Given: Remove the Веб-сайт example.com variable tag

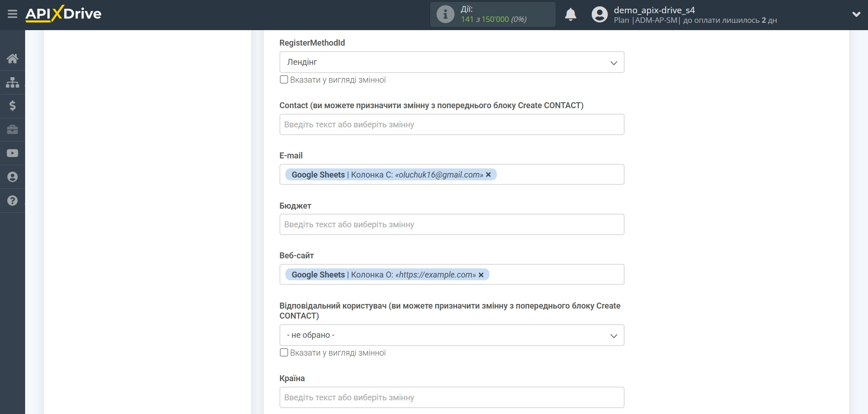Looking at the screenshot, I should [x=481, y=275].
